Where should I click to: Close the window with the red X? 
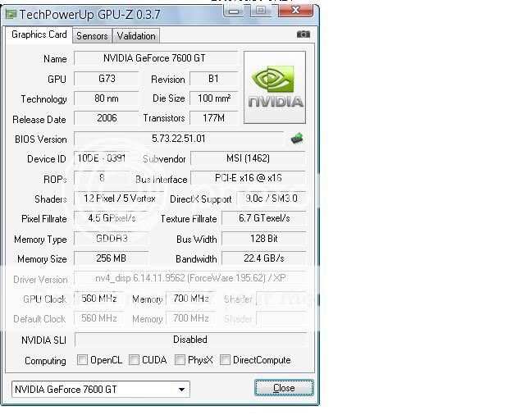coord(294,11)
